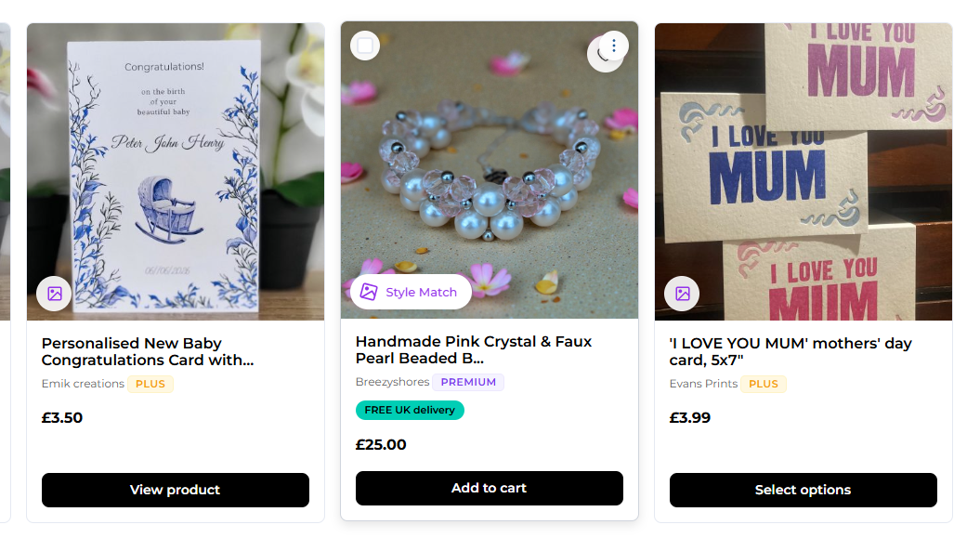
Task: Click the image search icon on the mum card
Action: coord(682,294)
